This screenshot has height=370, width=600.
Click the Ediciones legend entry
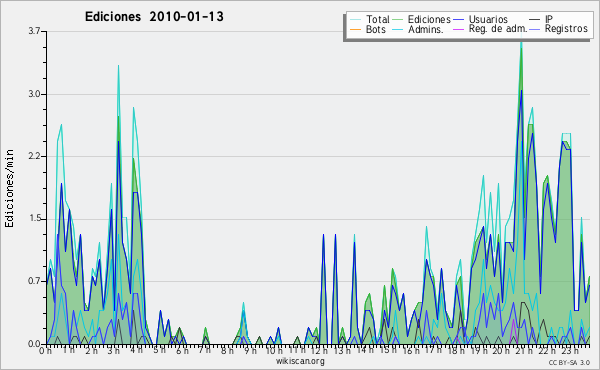click(429, 19)
